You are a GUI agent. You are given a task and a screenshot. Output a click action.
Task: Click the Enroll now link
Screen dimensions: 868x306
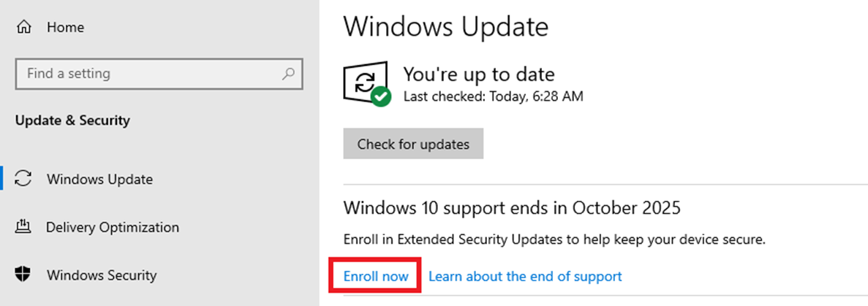(377, 276)
